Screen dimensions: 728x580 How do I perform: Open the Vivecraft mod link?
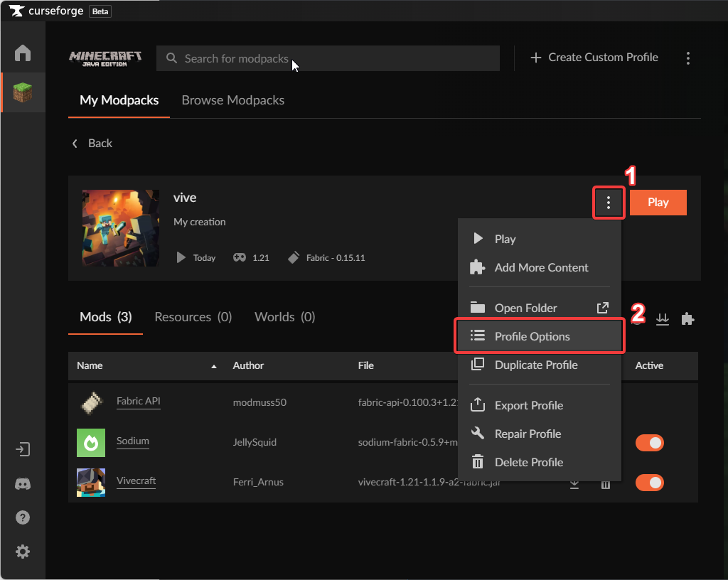tap(136, 480)
